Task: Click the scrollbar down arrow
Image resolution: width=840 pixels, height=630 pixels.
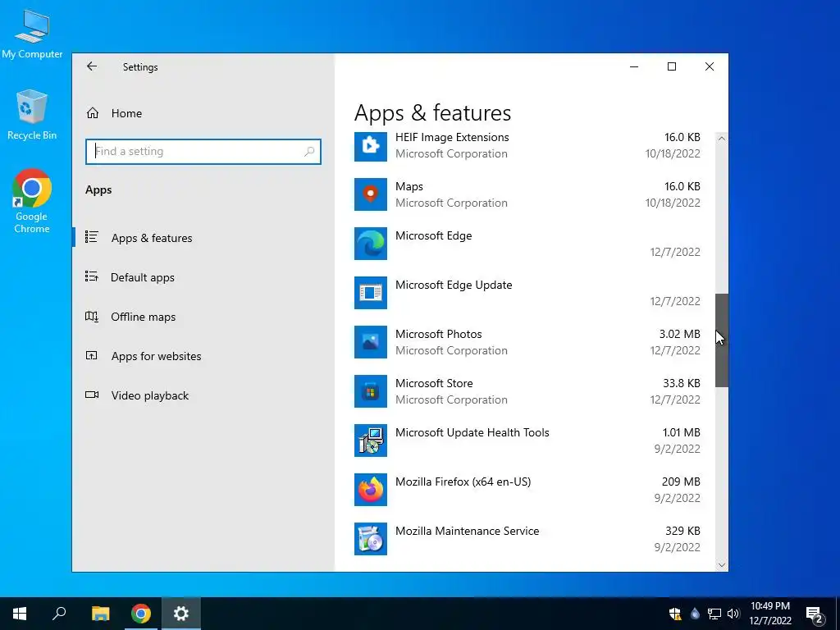Action: [x=722, y=564]
